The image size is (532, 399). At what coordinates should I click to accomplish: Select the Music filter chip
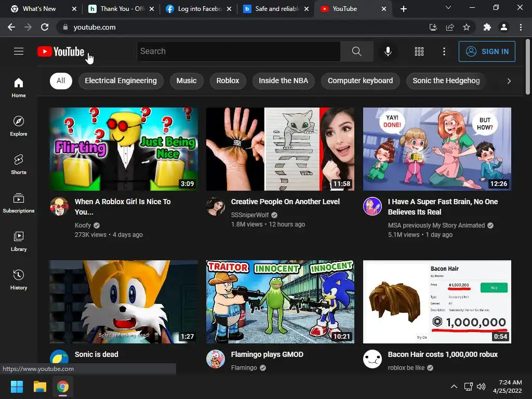(187, 81)
